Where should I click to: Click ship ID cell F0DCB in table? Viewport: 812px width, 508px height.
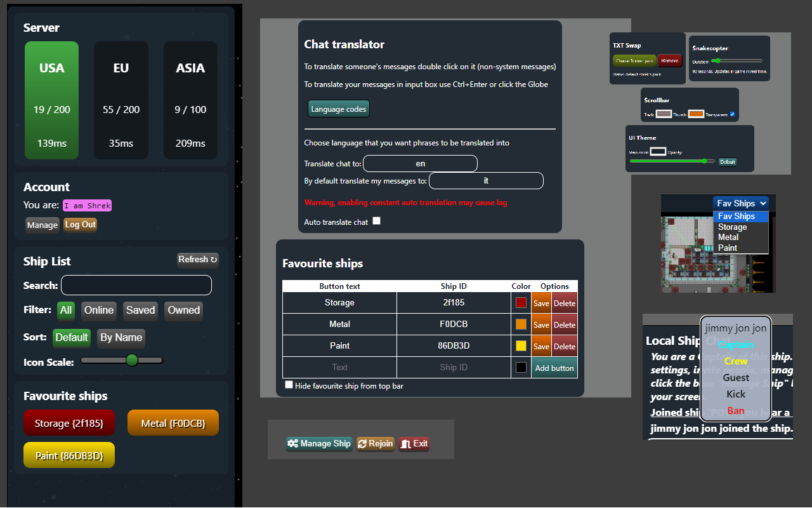point(454,324)
